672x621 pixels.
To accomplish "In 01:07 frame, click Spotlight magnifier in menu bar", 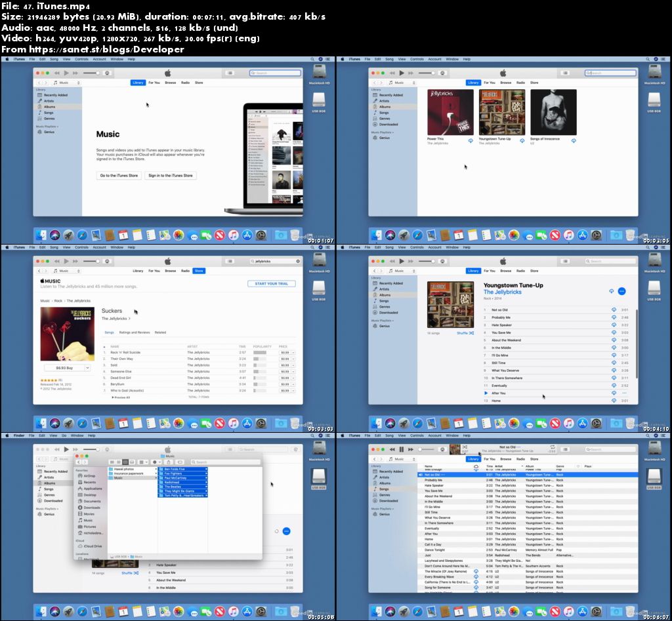I will point(312,59).
